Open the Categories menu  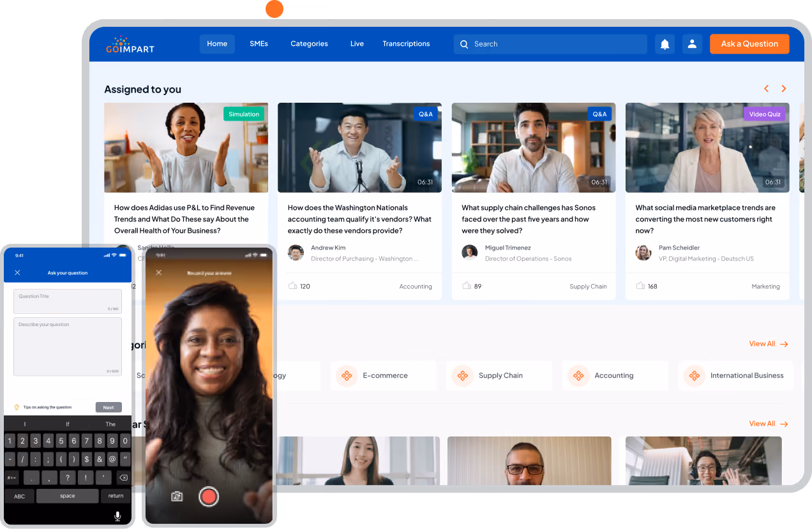(309, 44)
